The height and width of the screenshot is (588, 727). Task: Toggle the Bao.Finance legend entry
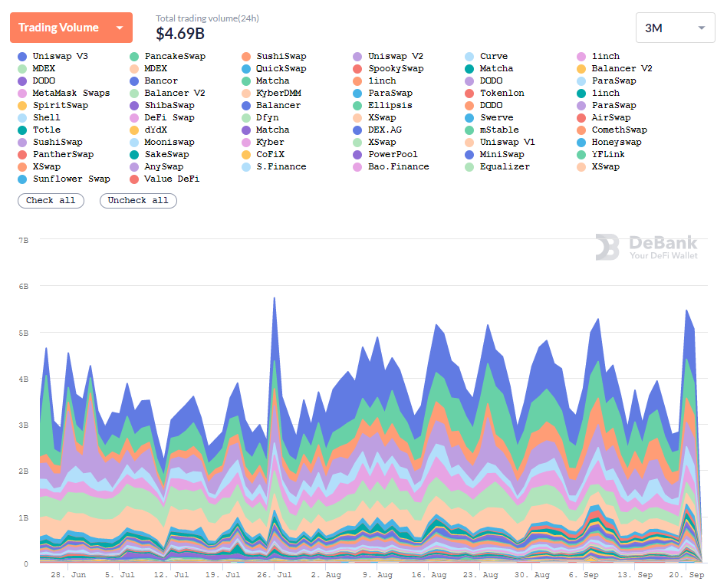coord(391,167)
